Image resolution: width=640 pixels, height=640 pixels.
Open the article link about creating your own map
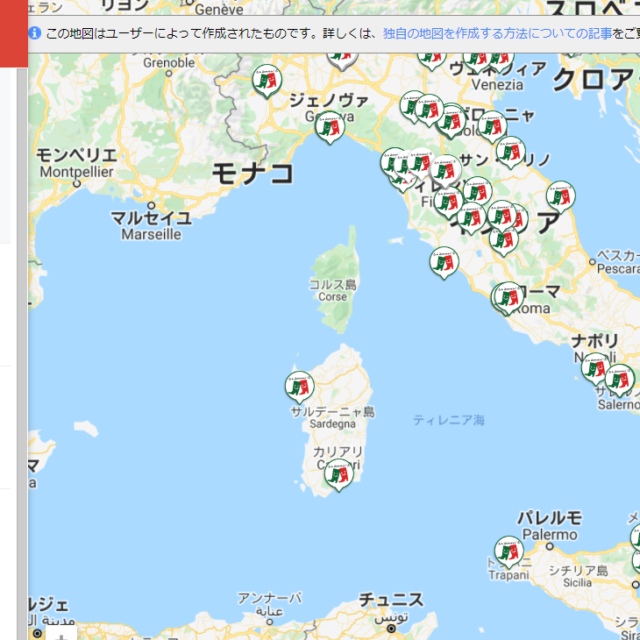(497, 33)
